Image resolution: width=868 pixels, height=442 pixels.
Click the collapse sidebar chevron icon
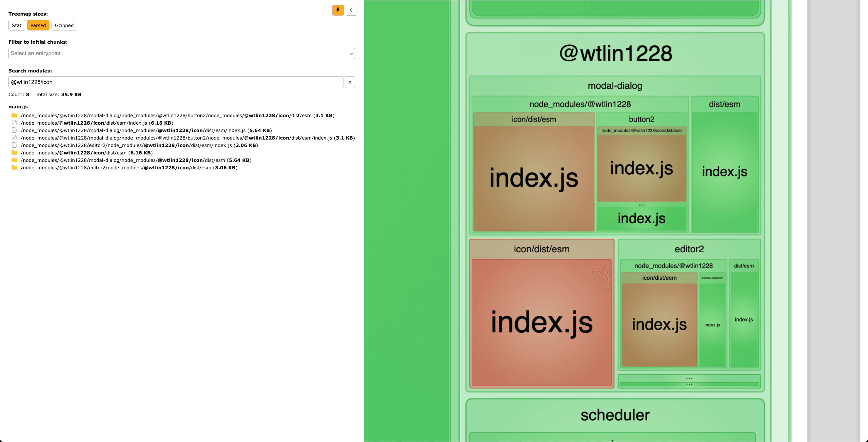click(x=351, y=10)
